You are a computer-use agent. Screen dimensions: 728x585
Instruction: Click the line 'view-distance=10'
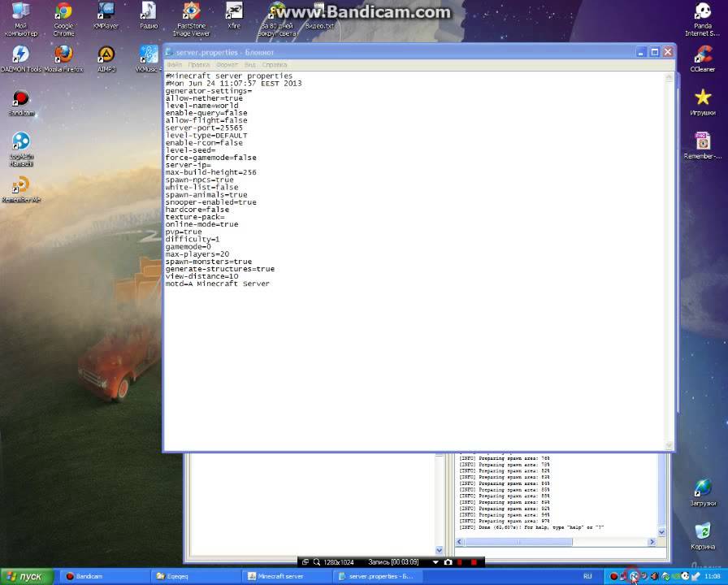coord(201,276)
